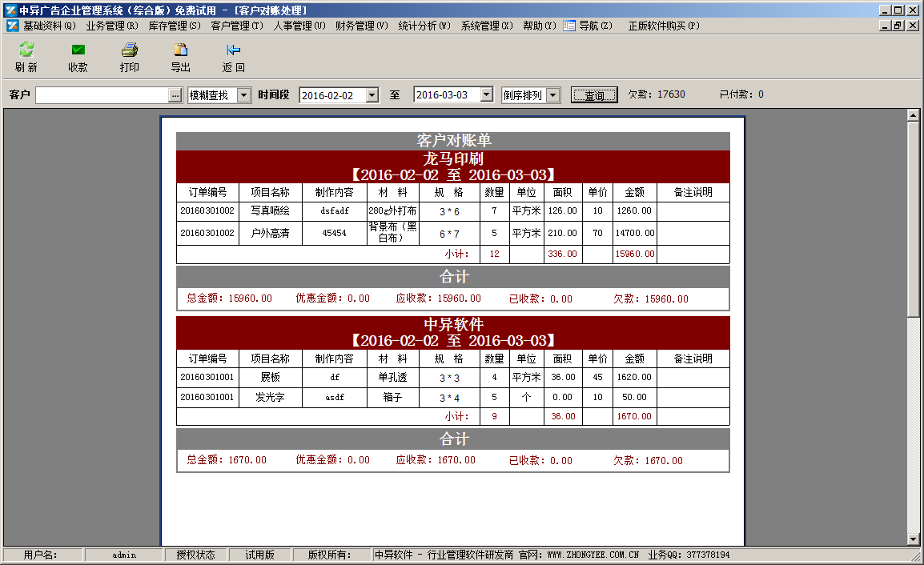Viewport: 924px width, 565px height.
Task: Click the 正版软件购买 purchase link
Action: point(663,26)
